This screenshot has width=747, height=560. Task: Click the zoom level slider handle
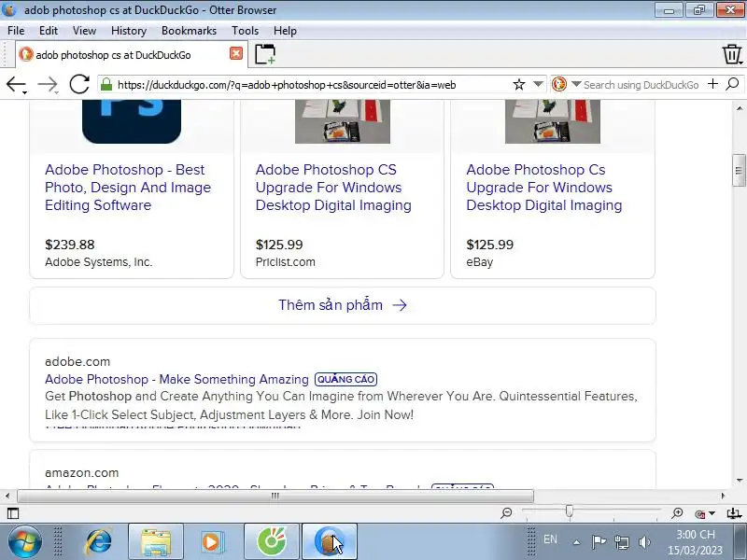click(x=570, y=511)
